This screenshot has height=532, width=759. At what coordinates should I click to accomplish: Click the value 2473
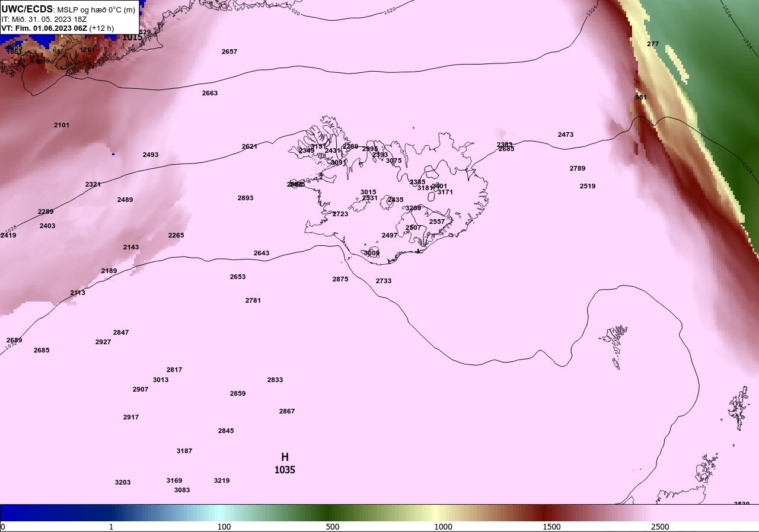click(x=566, y=134)
